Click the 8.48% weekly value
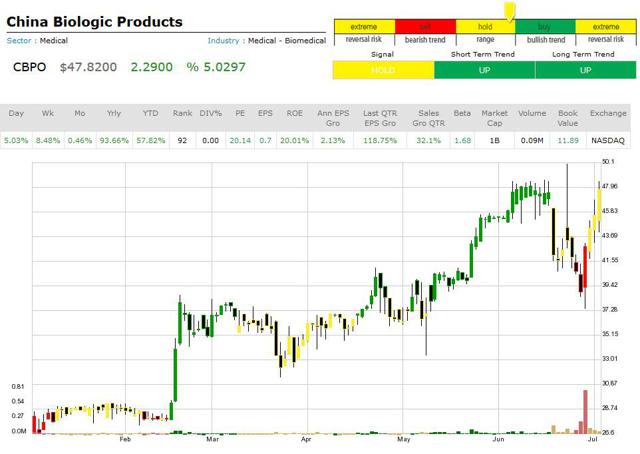 point(48,140)
